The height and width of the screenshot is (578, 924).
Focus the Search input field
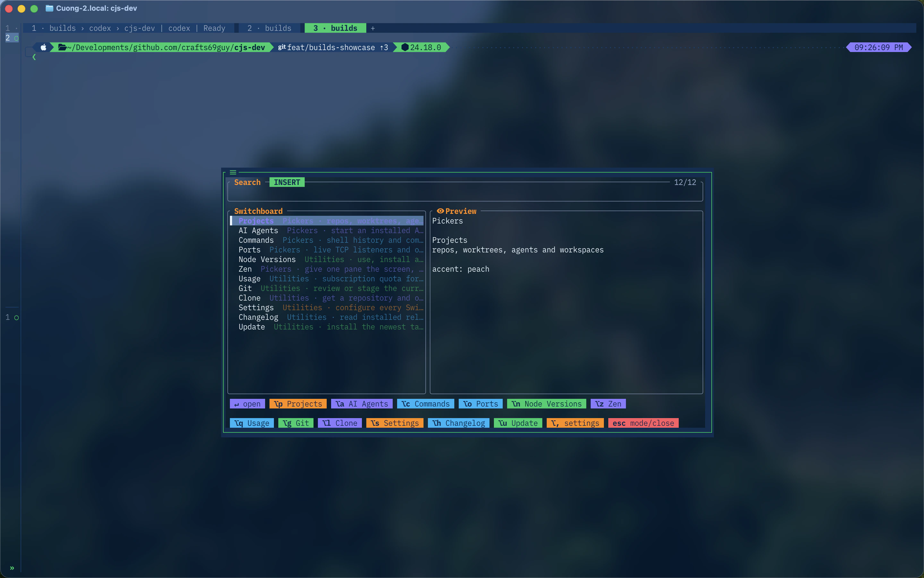pyautogui.click(x=465, y=193)
